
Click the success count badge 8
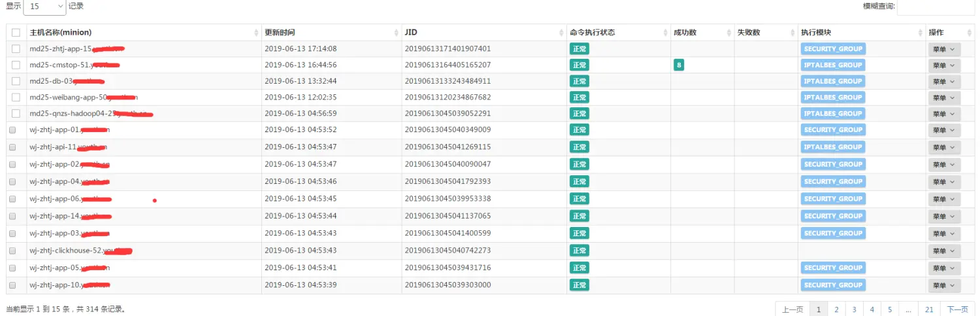click(679, 65)
